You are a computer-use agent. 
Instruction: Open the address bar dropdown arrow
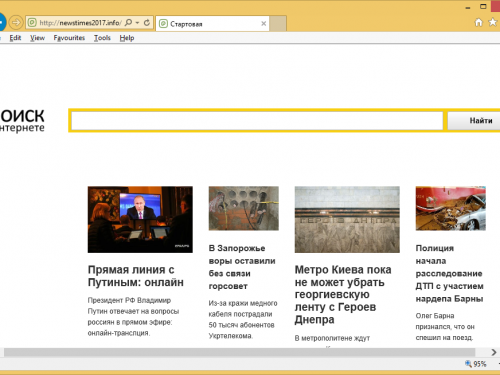point(137,23)
